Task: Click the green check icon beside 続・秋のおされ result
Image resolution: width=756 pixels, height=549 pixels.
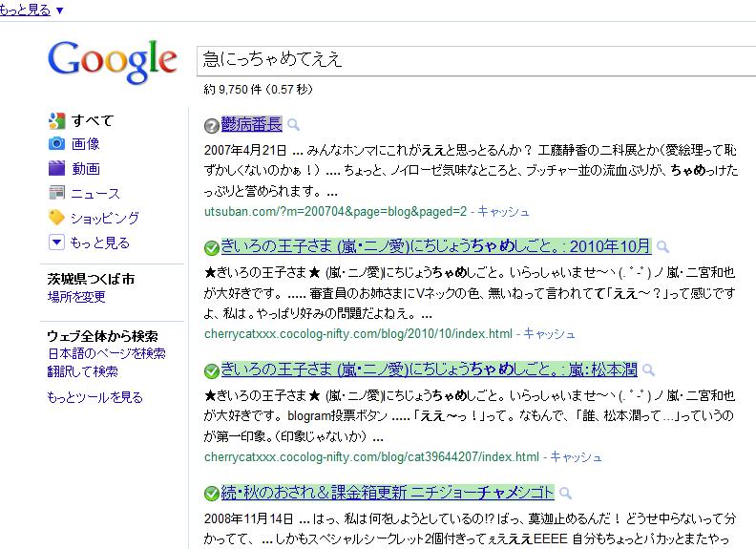Action: point(211,494)
